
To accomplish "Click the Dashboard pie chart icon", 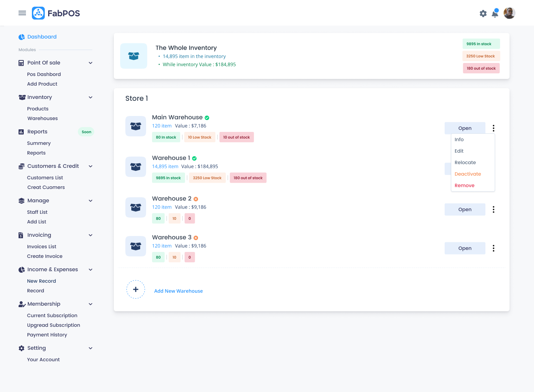I will (x=22, y=37).
